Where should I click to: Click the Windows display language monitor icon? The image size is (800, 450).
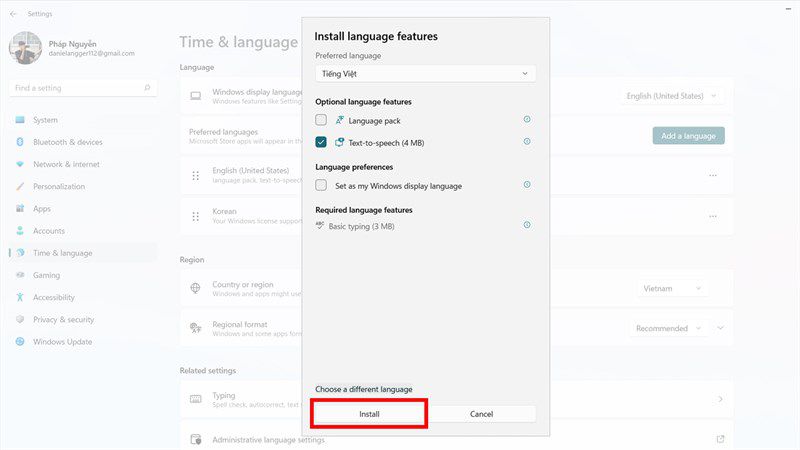click(195, 96)
